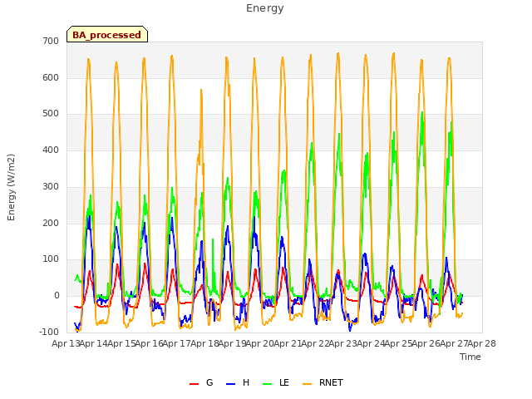Click the orange RNET legend color marker
Screen dimensions: 532x399
[307, 384]
